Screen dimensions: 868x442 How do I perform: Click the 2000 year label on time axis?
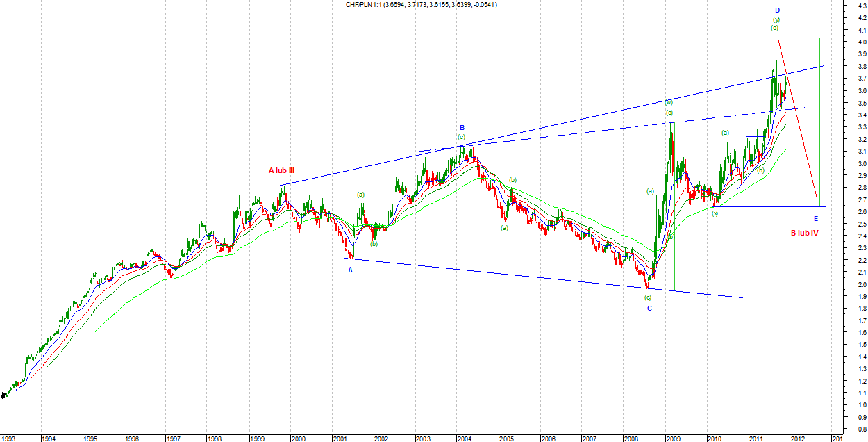tap(298, 438)
